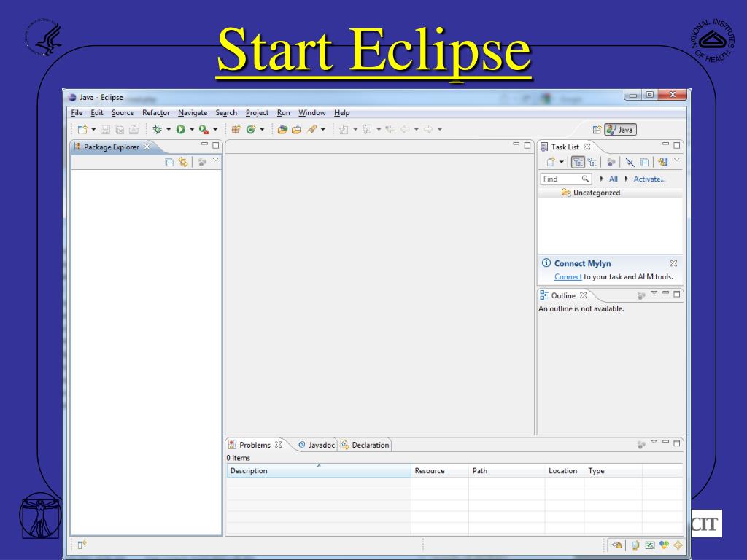
Task: Select the Package Explorer tab
Action: pos(112,147)
